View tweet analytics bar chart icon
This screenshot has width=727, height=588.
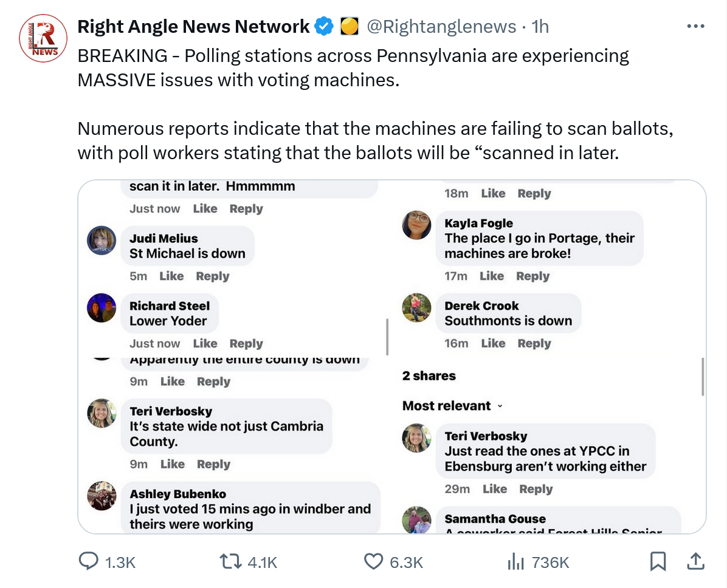click(x=515, y=562)
